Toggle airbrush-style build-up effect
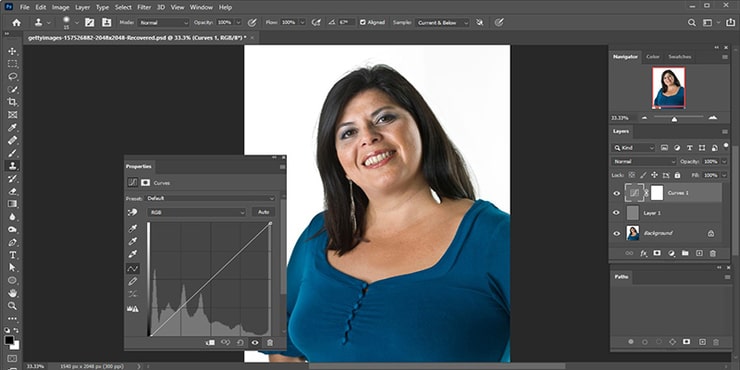Viewport: 740px width, 370px height. click(x=316, y=22)
